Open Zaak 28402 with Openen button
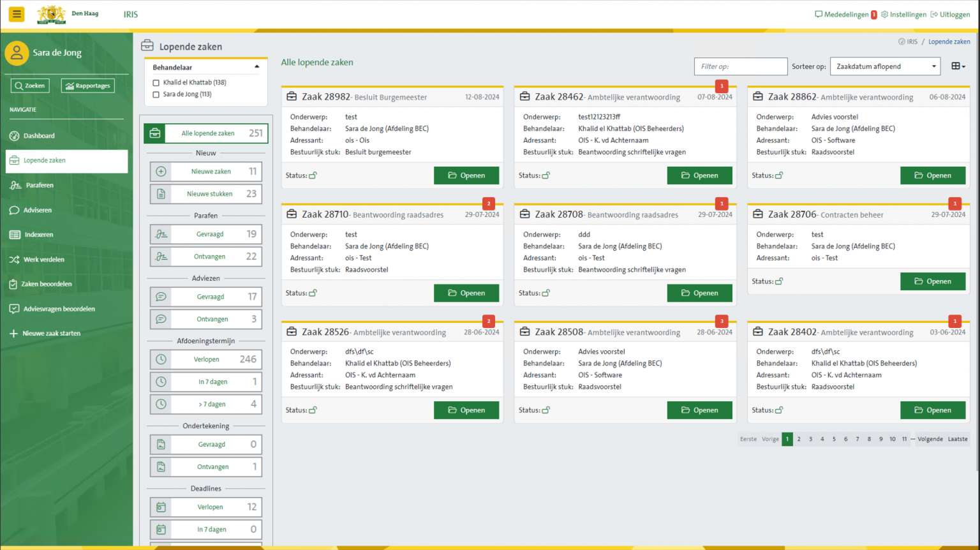The image size is (980, 550). (933, 410)
